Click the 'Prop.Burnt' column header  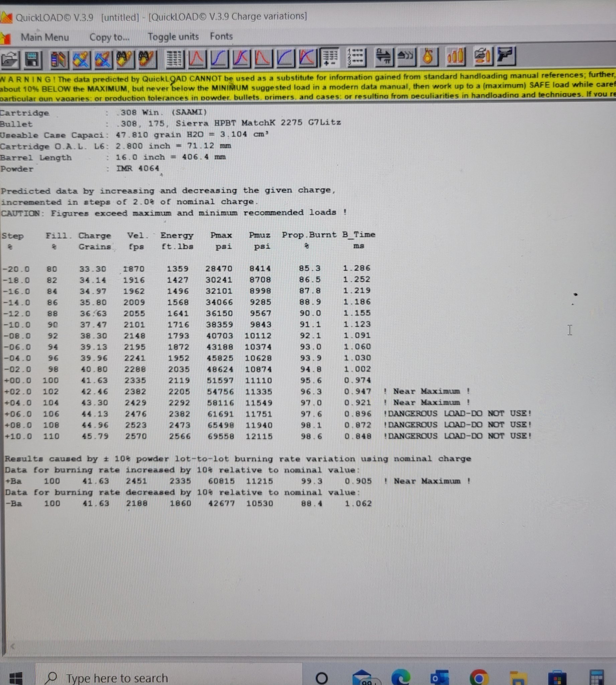309,234
